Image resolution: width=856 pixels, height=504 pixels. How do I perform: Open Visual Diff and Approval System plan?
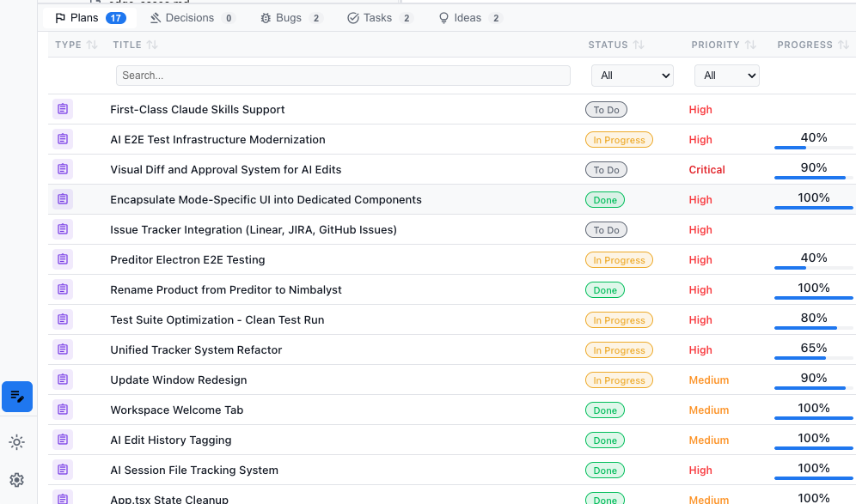pos(226,169)
